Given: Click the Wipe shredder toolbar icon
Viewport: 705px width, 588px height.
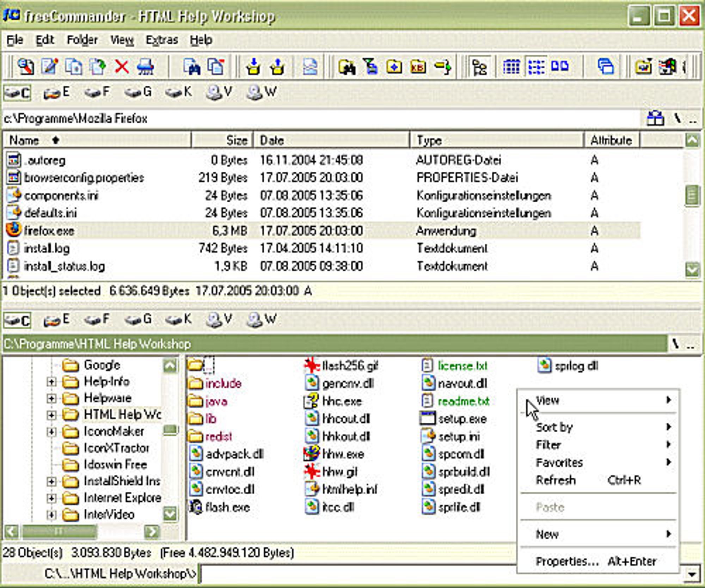Looking at the screenshot, I should [x=146, y=66].
